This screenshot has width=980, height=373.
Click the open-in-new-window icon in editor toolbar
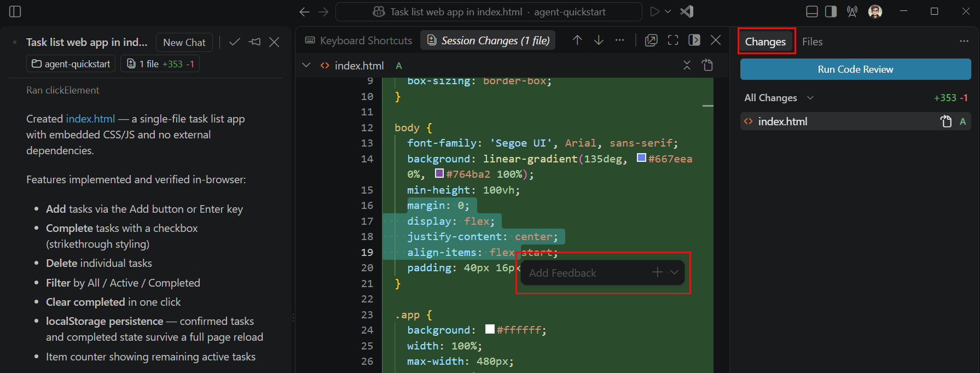tap(651, 40)
